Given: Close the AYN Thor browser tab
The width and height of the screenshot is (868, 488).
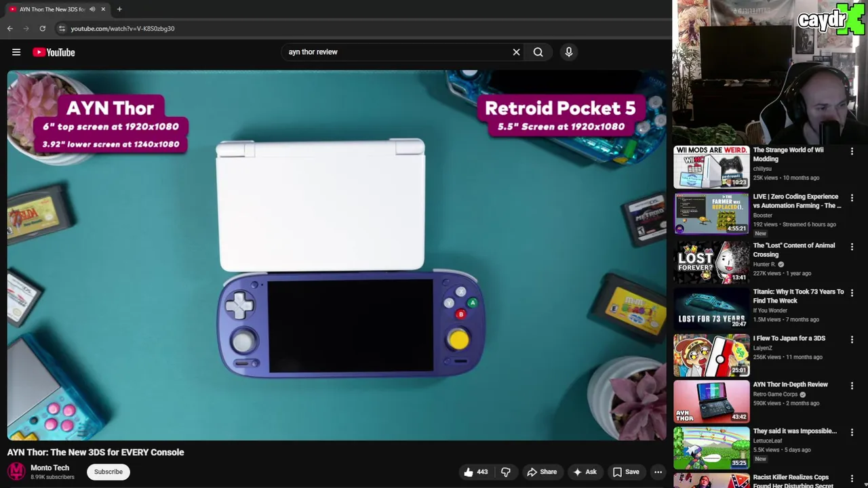Looking at the screenshot, I should (x=103, y=9).
